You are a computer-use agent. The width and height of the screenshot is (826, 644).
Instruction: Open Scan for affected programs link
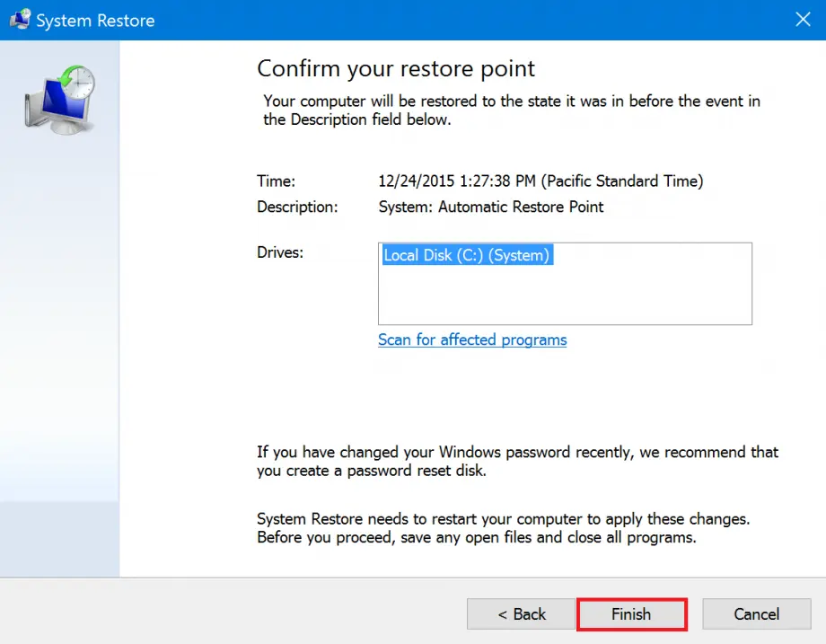[x=472, y=340]
